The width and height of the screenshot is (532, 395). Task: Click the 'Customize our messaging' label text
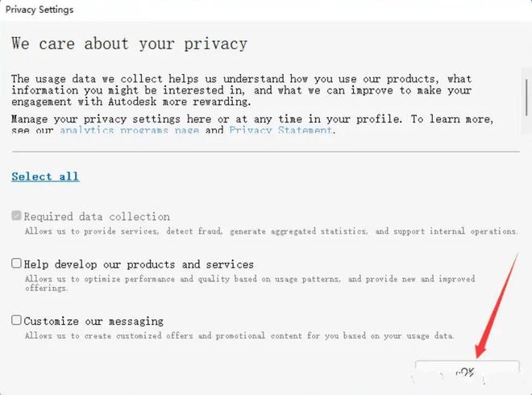click(x=94, y=320)
